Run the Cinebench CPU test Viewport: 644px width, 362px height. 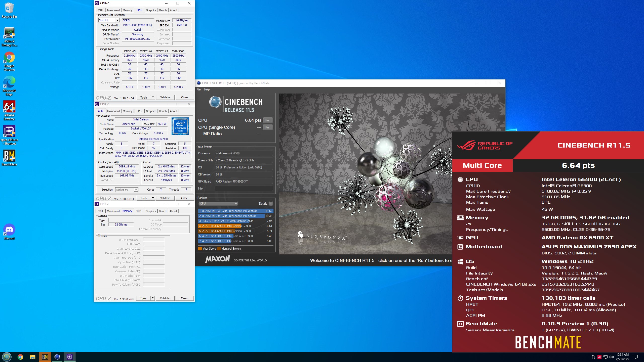[268, 120]
